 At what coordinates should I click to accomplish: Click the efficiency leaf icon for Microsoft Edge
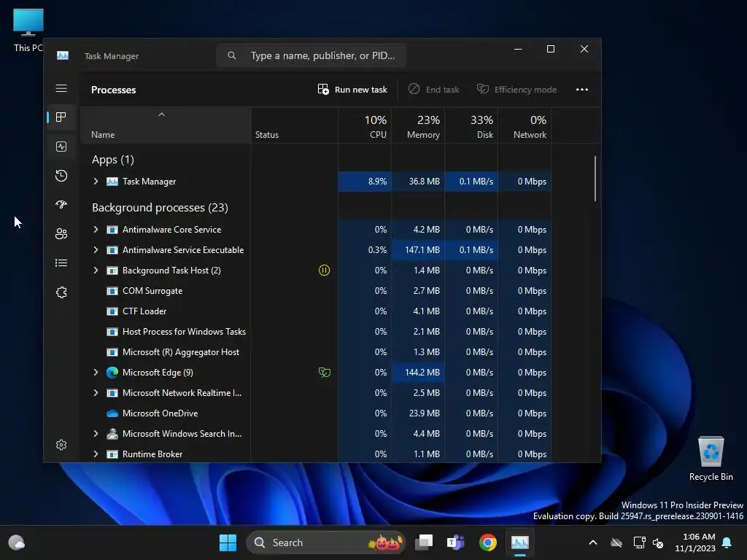pyautogui.click(x=324, y=373)
